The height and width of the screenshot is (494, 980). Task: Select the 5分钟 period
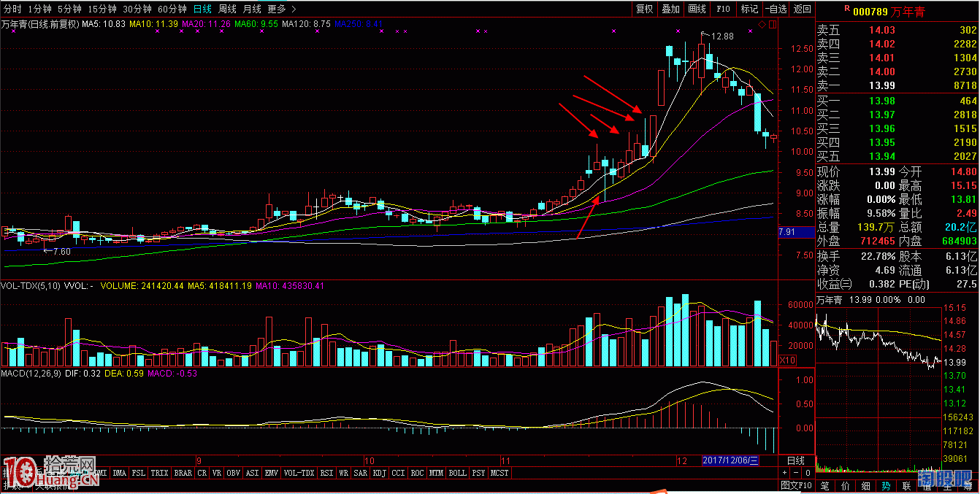point(69,9)
